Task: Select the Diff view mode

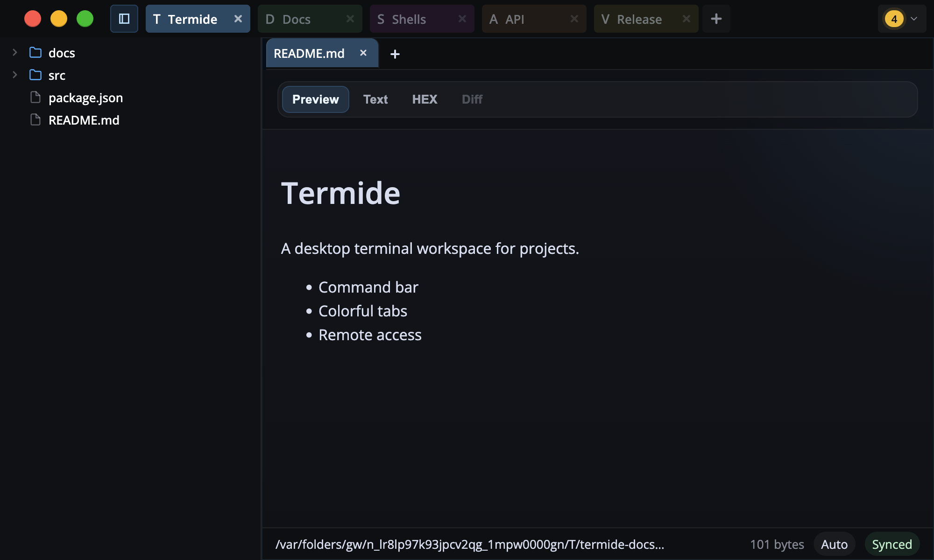Action: pyautogui.click(x=472, y=99)
